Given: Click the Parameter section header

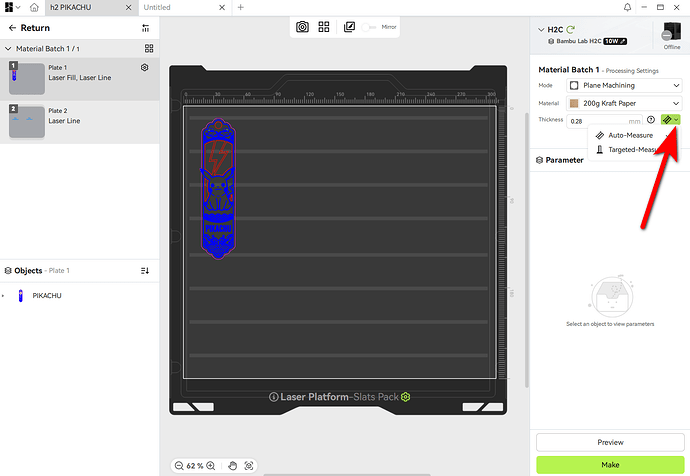Looking at the screenshot, I should (x=560, y=160).
